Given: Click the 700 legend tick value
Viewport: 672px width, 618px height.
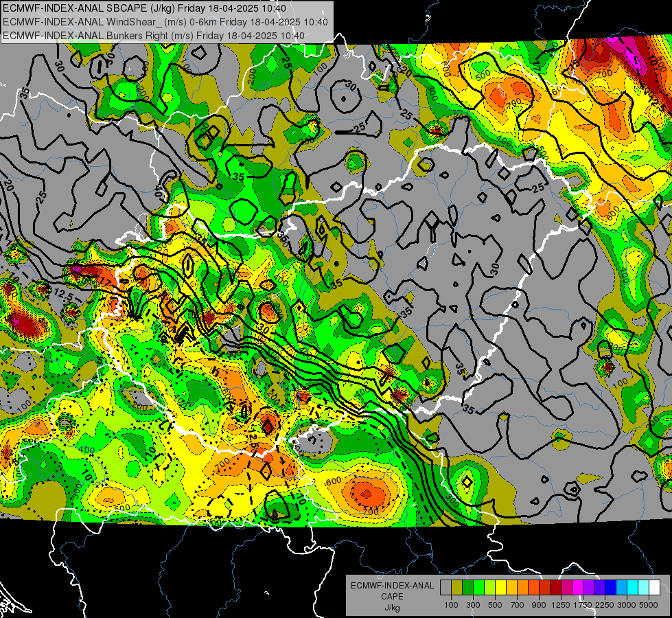Looking at the screenshot, I should tap(518, 605).
